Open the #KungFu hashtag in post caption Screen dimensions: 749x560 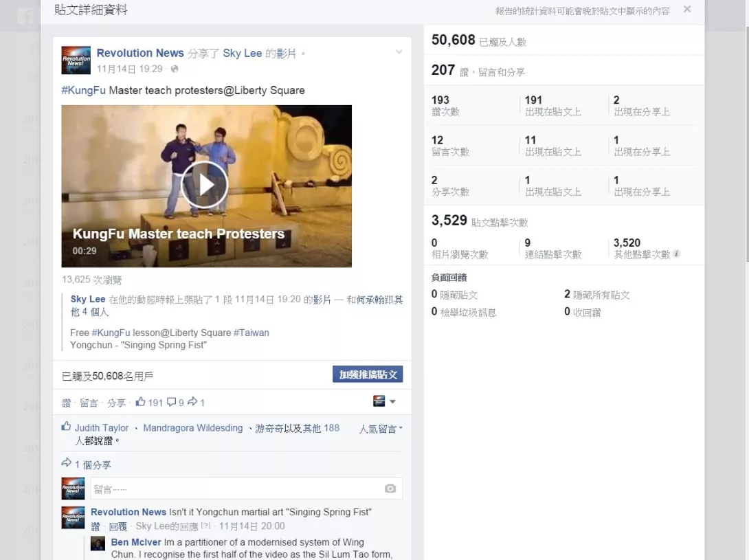pyautogui.click(x=84, y=90)
